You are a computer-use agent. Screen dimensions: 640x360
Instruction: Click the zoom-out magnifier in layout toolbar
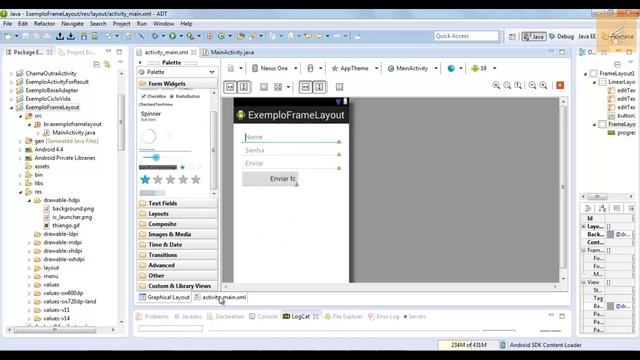[x=532, y=85]
